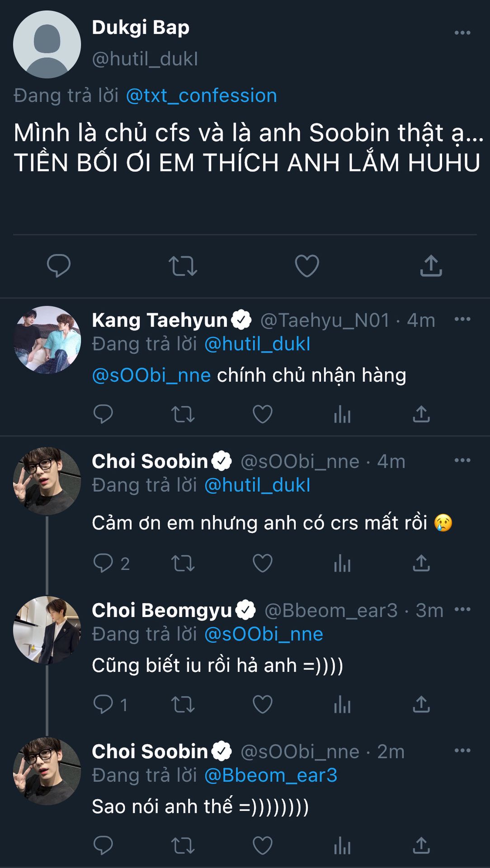
Task: Open @Bbeom_ear3 link in Soobin's last reply
Action: 271,775
